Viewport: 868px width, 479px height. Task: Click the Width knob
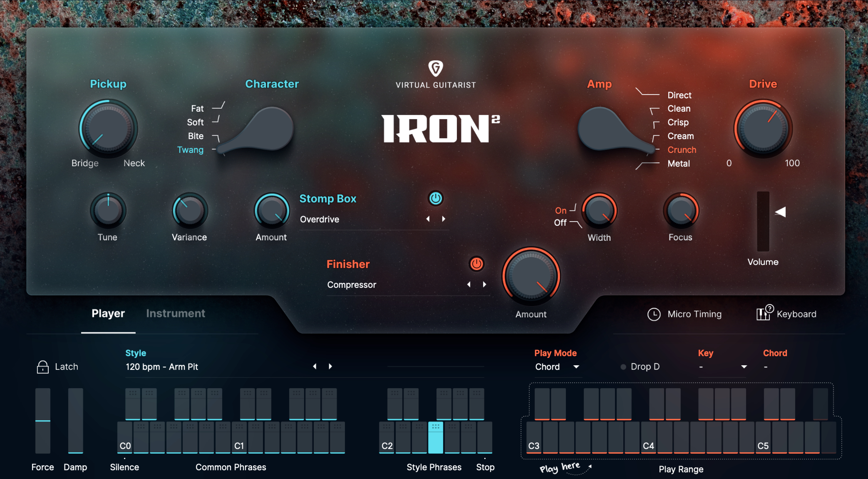[599, 210]
